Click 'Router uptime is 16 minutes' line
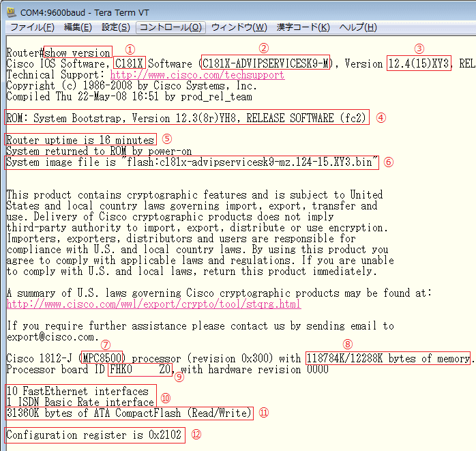Image resolution: width=476 pixels, height=451 pixels. click(x=80, y=140)
